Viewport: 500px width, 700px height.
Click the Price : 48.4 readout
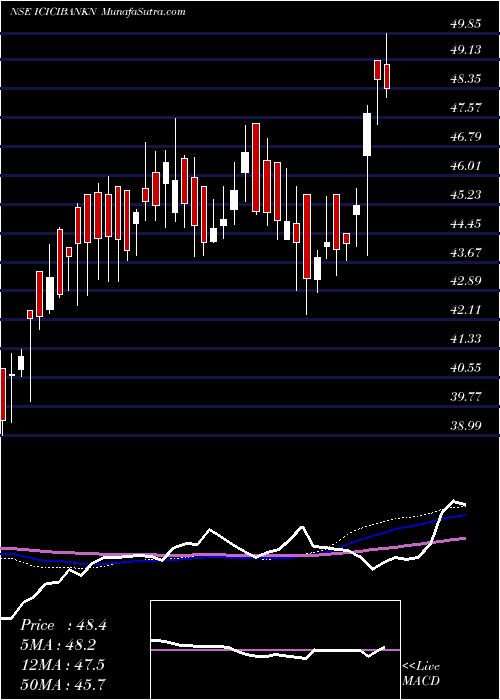pos(63,625)
